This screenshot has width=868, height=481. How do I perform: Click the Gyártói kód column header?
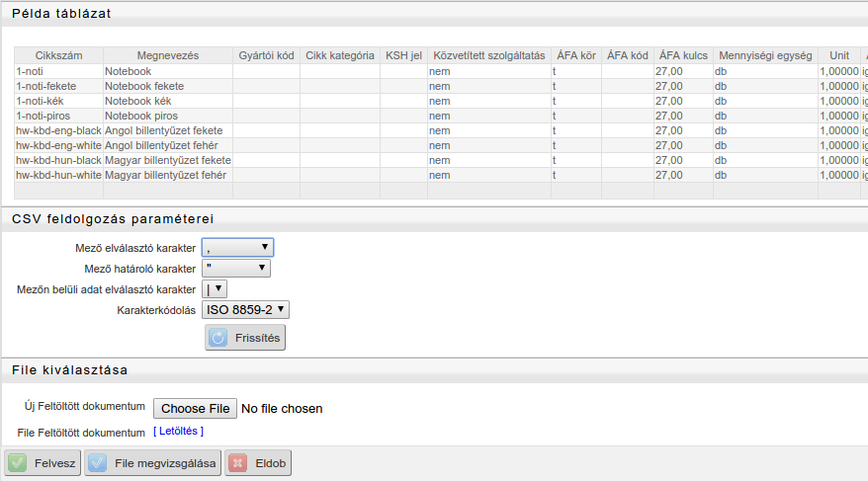tap(266, 55)
